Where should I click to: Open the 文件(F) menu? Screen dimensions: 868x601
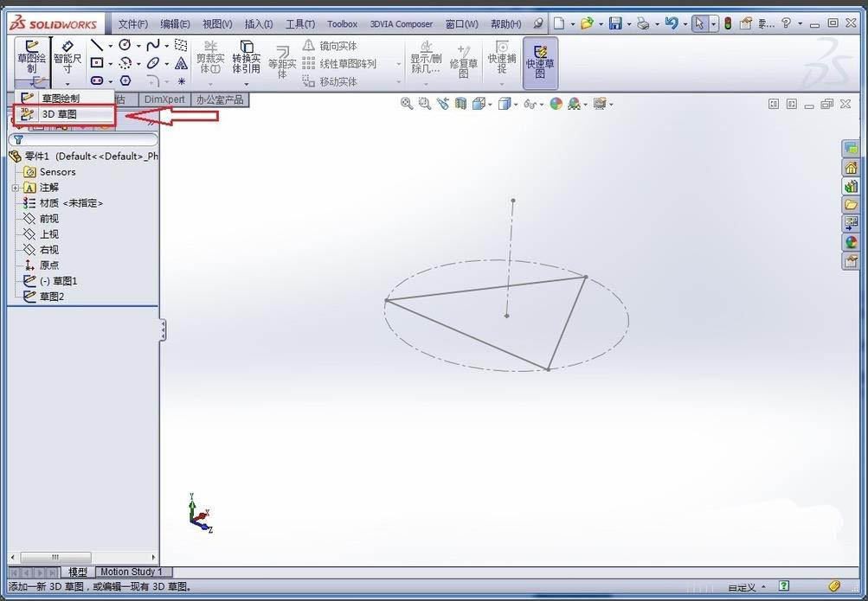click(x=133, y=23)
